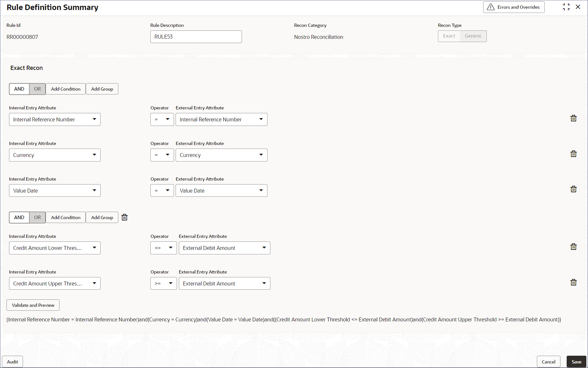Viewport: 588px width, 368px height.
Task: Delete the Currency condition row
Action: pos(573,154)
